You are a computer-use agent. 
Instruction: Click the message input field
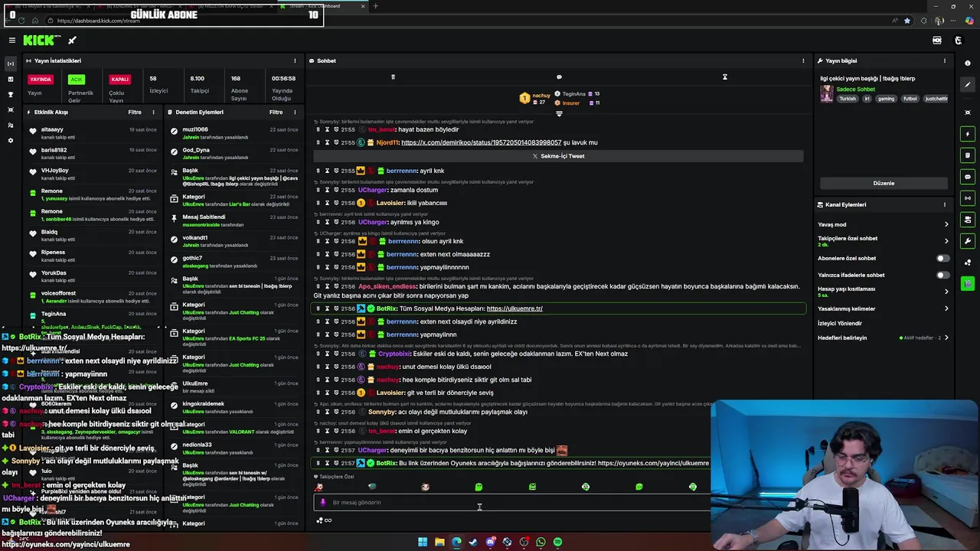511,503
